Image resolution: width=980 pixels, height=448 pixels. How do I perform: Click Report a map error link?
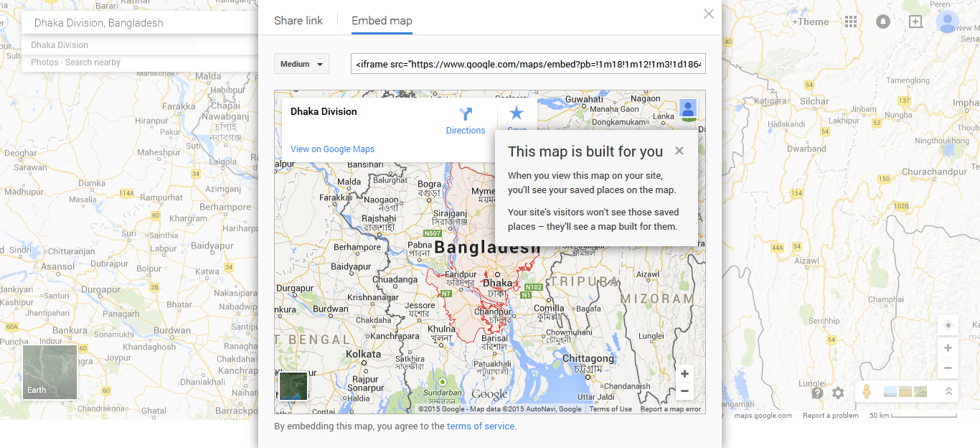coord(671,409)
